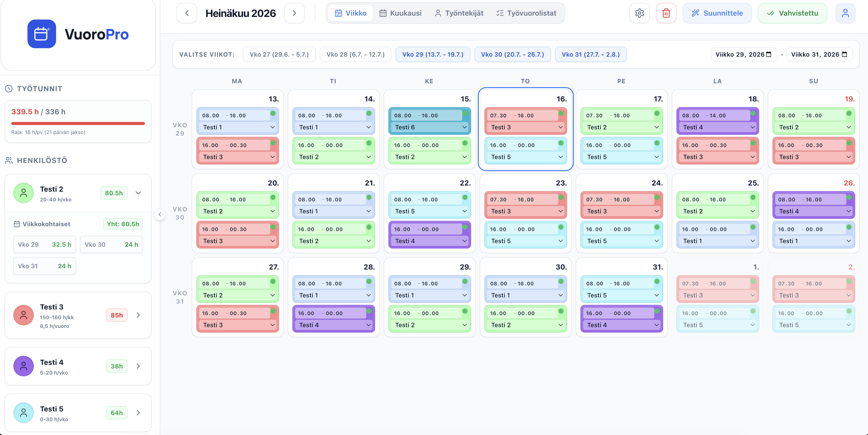Viewport: 868px width, 435px height.
Task: Expand Testi 4 staff card
Action: tap(138, 366)
